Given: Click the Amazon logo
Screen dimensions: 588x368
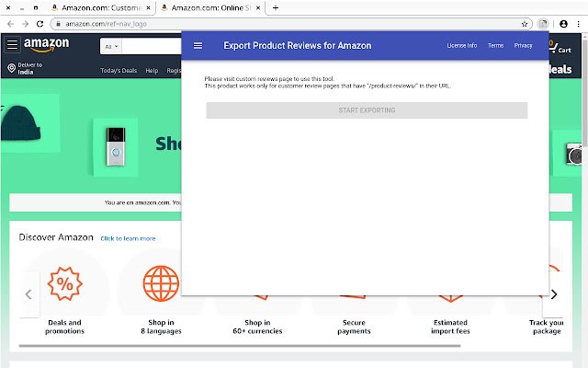Looking at the screenshot, I should pyautogui.click(x=47, y=45).
